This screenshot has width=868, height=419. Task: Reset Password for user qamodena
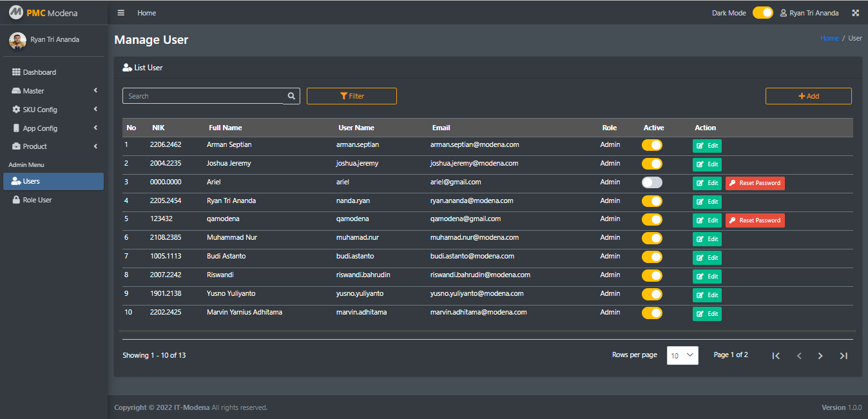(755, 220)
